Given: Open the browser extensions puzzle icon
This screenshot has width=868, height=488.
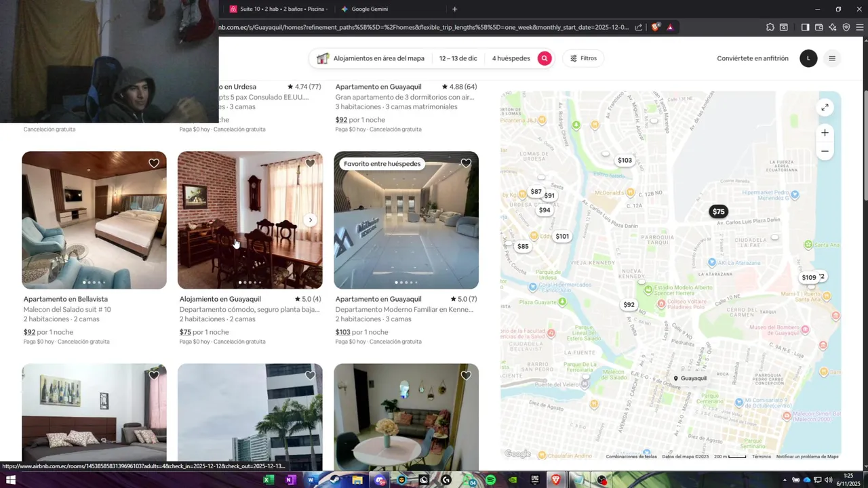Looking at the screenshot, I should coord(770,27).
